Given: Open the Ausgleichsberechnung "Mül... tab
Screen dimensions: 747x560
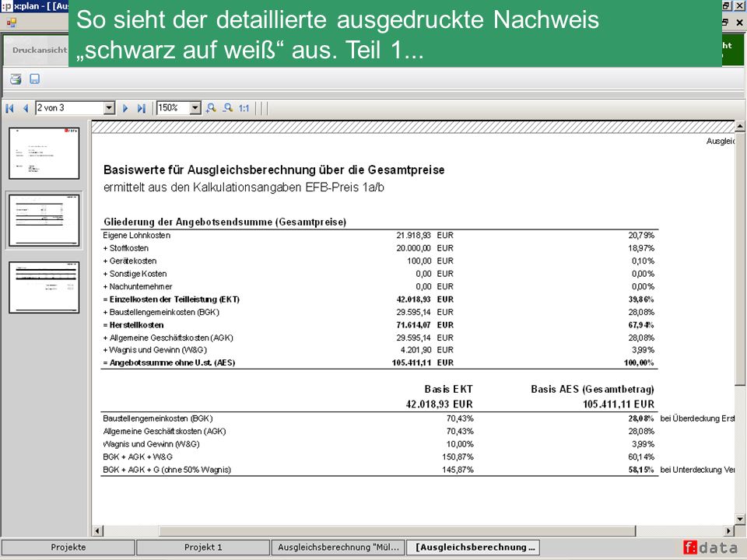Looking at the screenshot, I should [x=338, y=547].
